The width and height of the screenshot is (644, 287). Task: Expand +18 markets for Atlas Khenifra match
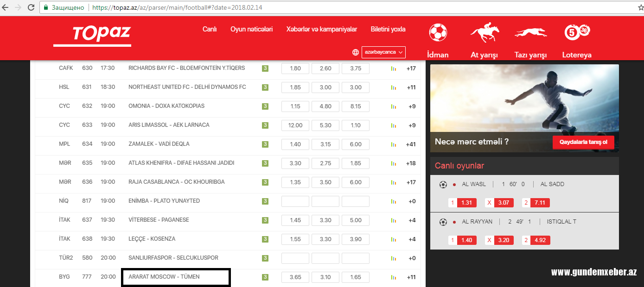(x=411, y=163)
